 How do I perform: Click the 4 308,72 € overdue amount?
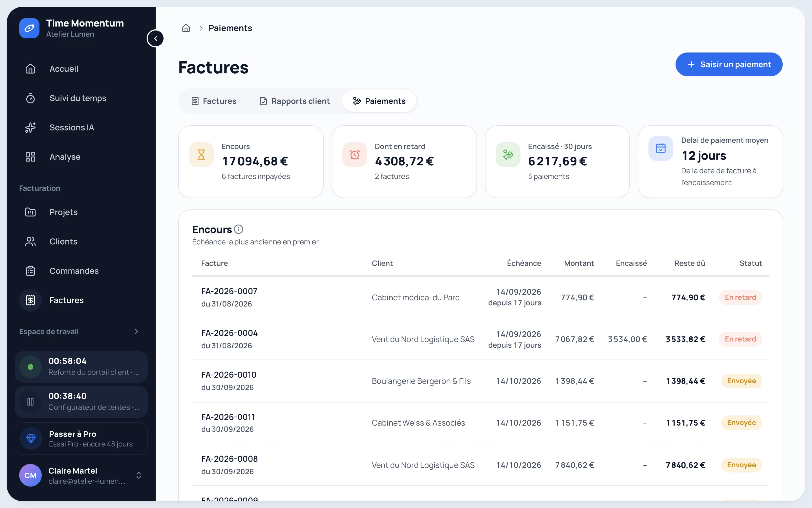point(404,161)
